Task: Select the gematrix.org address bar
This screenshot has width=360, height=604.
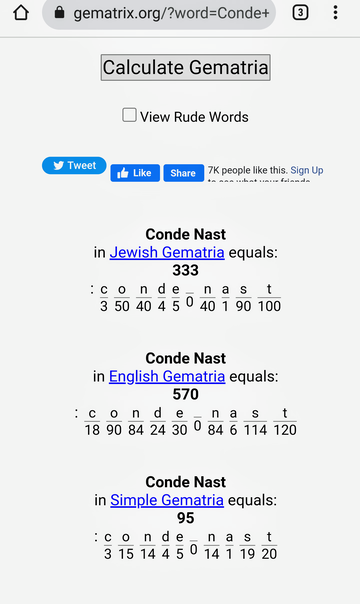Action: (159, 13)
